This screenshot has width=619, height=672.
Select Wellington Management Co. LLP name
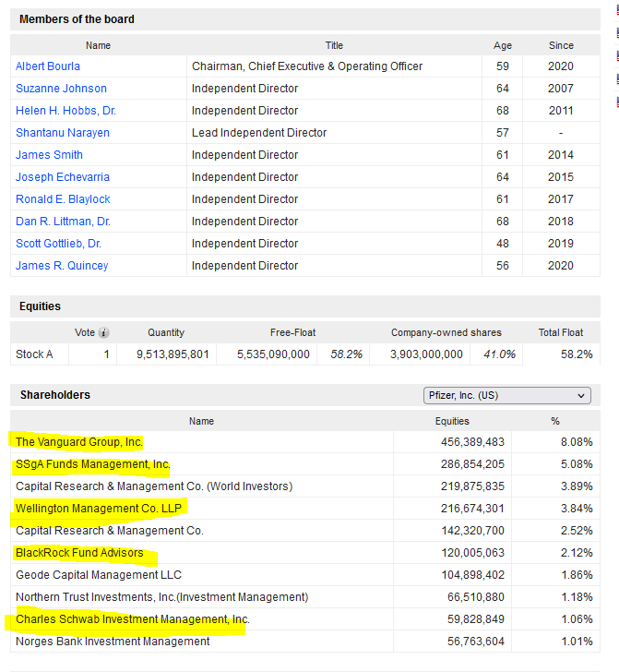[x=99, y=509]
